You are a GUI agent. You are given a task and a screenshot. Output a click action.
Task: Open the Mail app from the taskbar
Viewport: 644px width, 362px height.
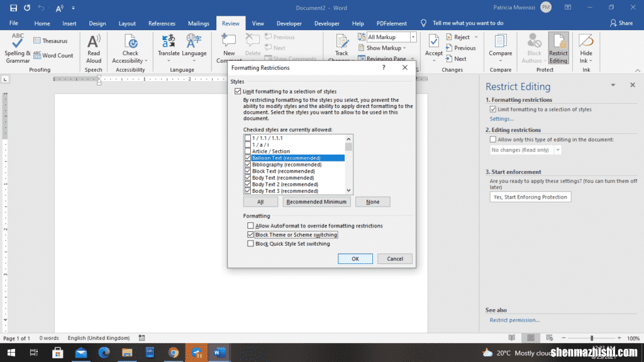pyautogui.click(x=81, y=353)
